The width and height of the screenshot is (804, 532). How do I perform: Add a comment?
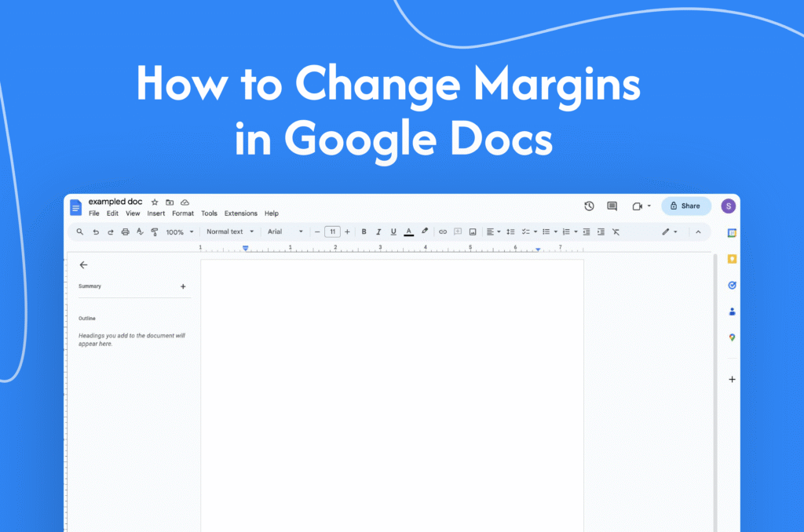[x=458, y=231]
